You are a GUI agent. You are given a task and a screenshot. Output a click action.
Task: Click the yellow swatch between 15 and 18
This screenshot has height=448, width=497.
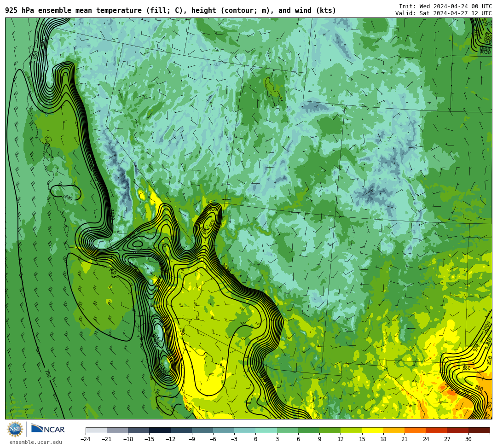pyautogui.click(x=372, y=430)
